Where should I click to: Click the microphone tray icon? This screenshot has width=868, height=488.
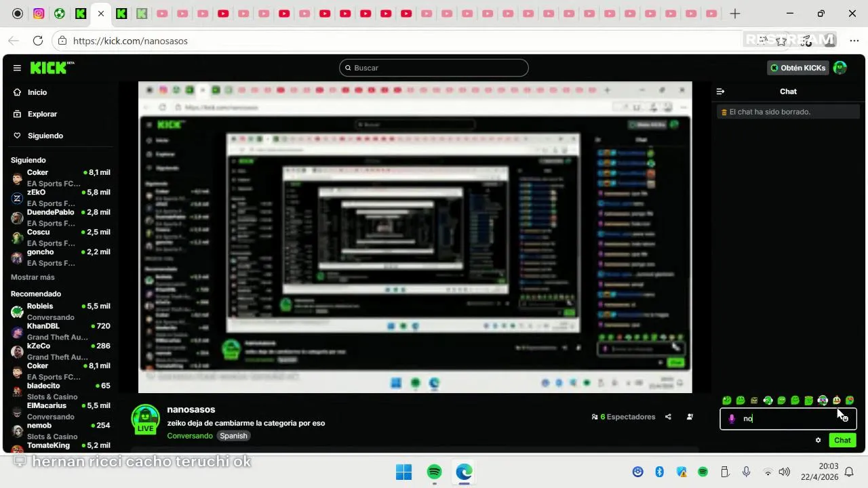[746, 472]
